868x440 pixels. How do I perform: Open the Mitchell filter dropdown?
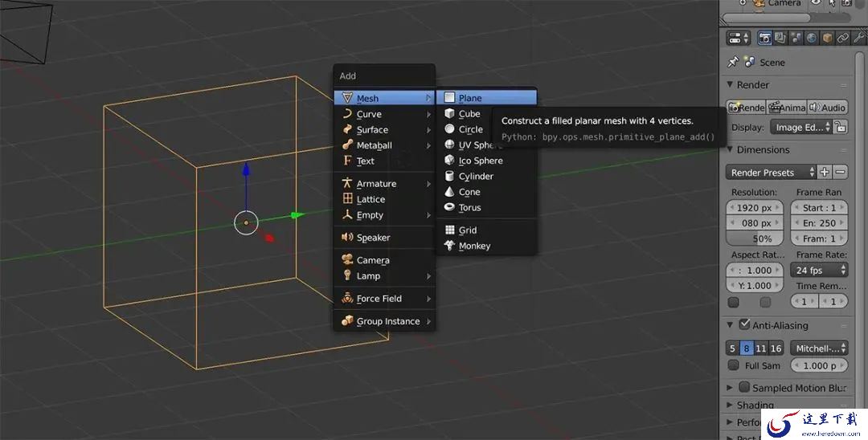click(x=819, y=348)
